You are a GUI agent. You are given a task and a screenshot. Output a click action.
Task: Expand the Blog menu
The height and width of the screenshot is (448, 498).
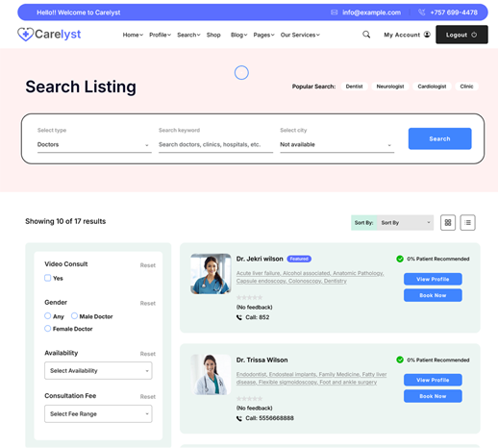pos(239,35)
